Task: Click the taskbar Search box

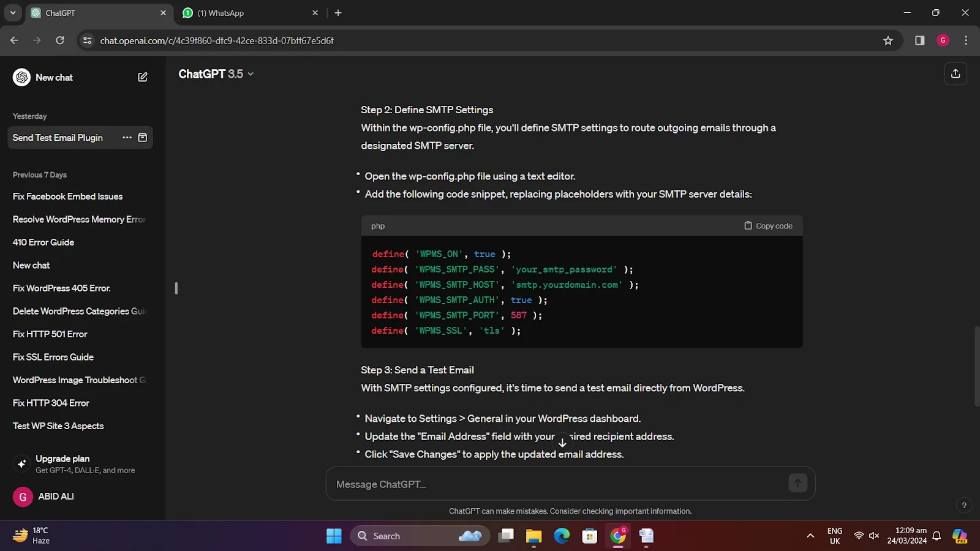Action: 420,536
